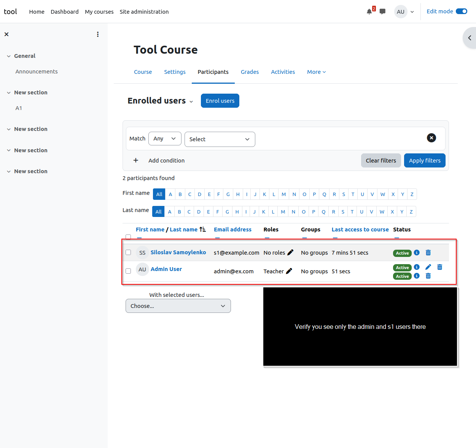Open the block drawer arrow at the right edge
476x448 pixels.
coord(470,38)
